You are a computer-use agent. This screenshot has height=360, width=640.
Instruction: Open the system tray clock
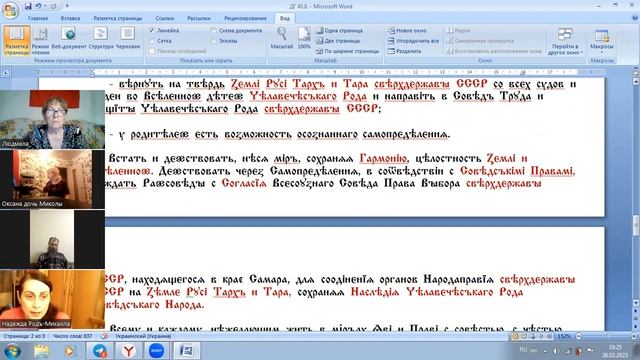click(616, 351)
